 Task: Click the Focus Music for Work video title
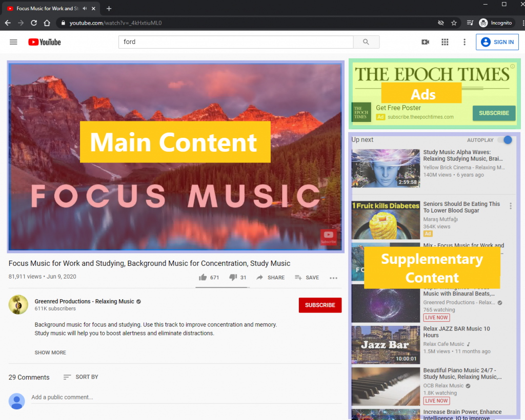click(x=149, y=263)
